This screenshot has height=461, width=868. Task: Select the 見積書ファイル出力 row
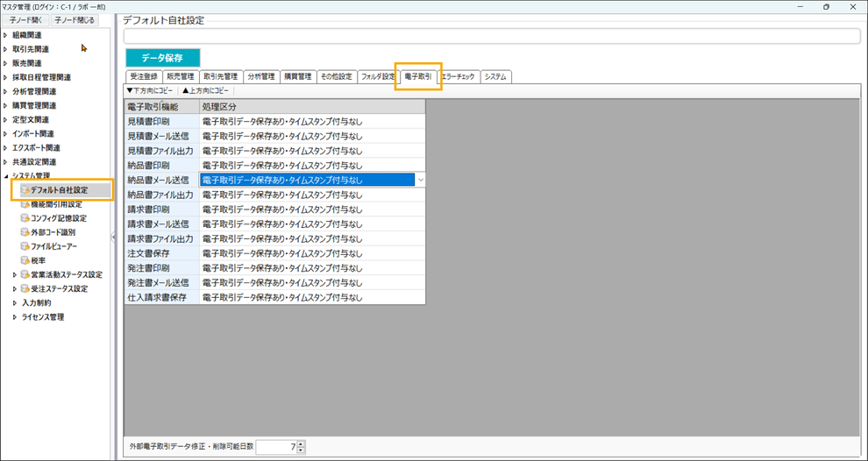274,151
